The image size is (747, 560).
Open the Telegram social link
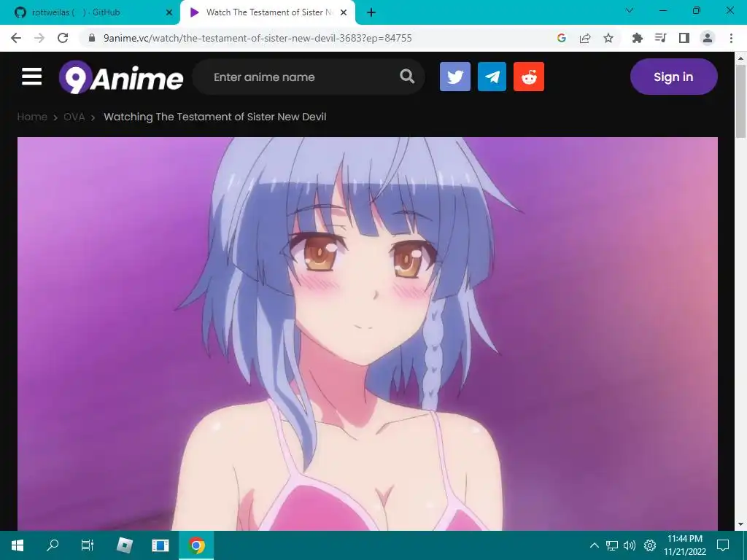(x=492, y=77)
